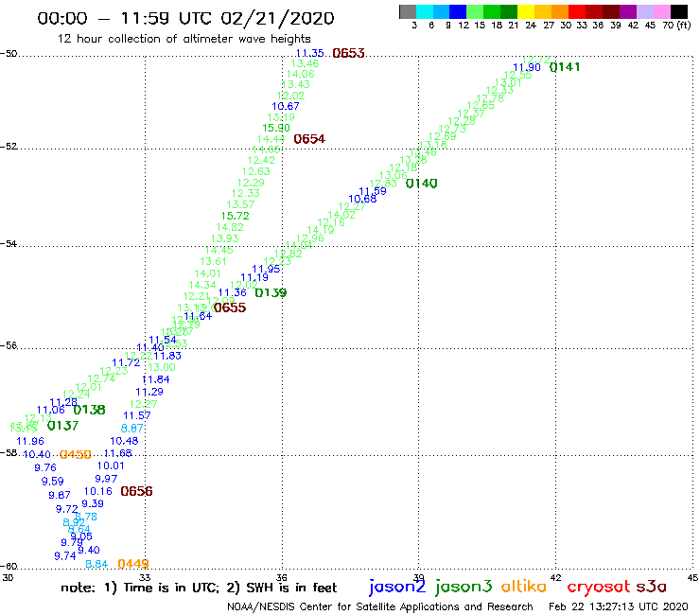This screenshot has height=615, width=700.
Task: Select the '8.87' wave height value
Action: (x=132, y=429)
